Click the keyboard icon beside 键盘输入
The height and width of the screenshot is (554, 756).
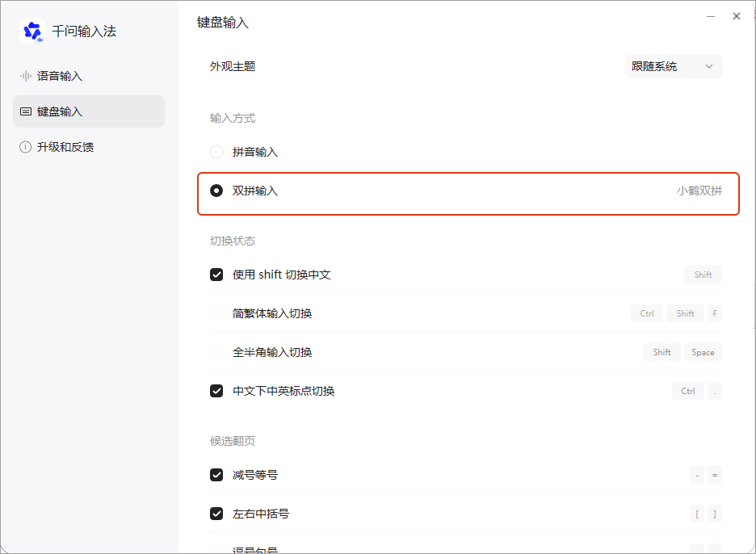(26, 111)
